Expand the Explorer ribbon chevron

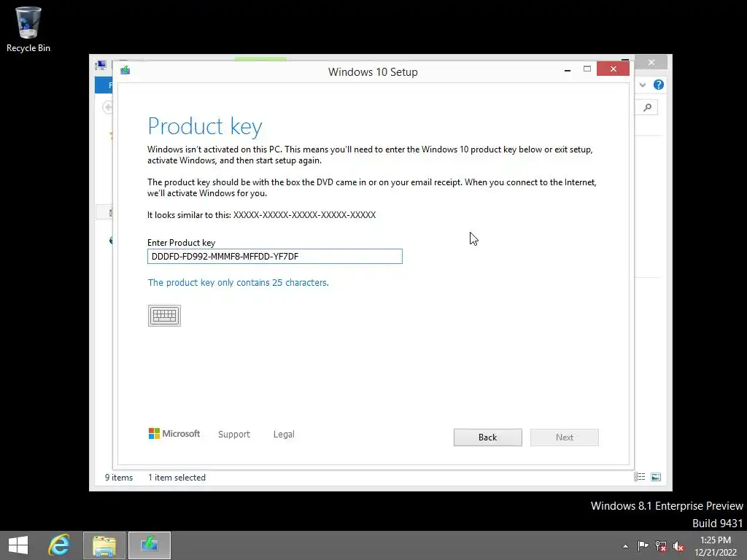click(x=643, y=85)
